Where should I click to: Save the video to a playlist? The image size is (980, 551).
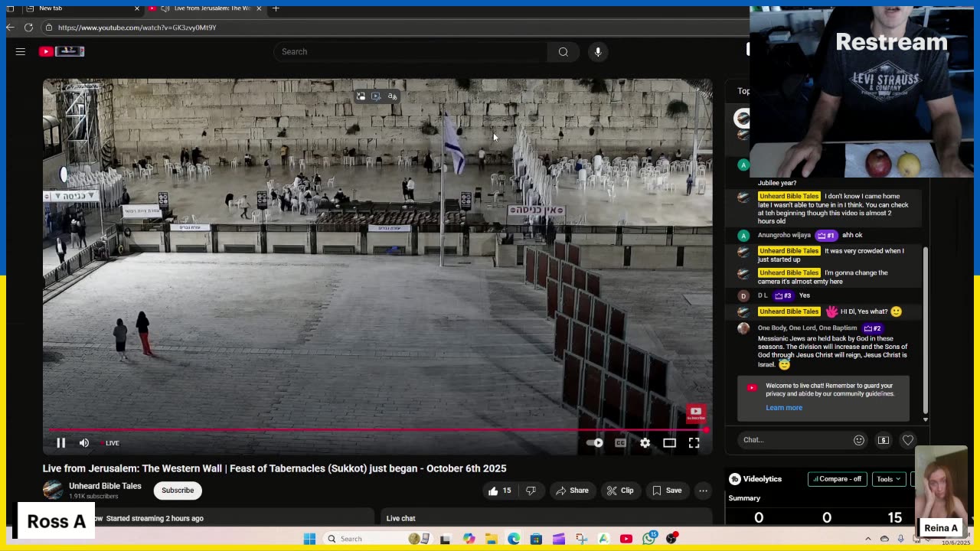[666, 491]
